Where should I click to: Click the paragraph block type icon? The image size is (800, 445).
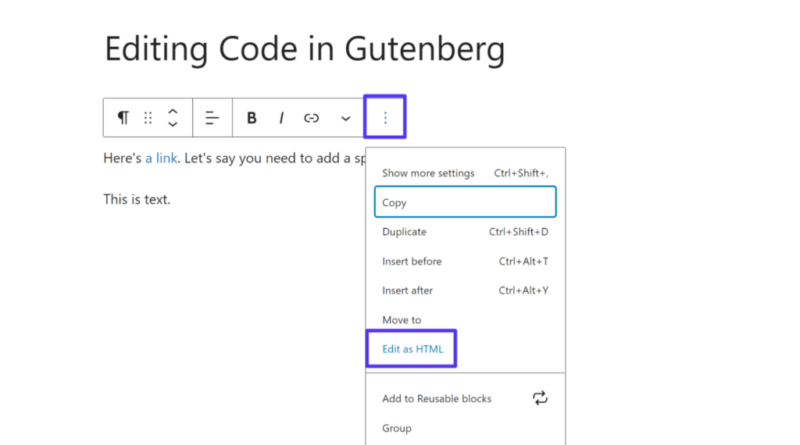(123, 118)
